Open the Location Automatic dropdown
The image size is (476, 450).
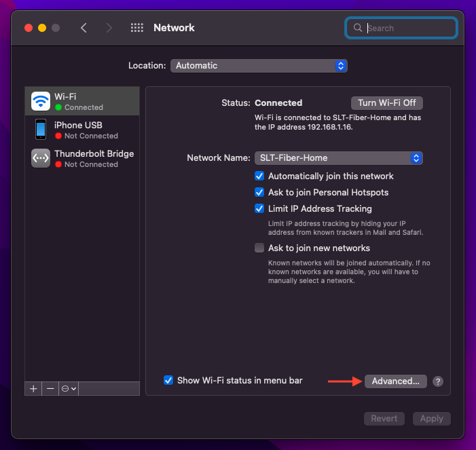click(x=259, y=66)
